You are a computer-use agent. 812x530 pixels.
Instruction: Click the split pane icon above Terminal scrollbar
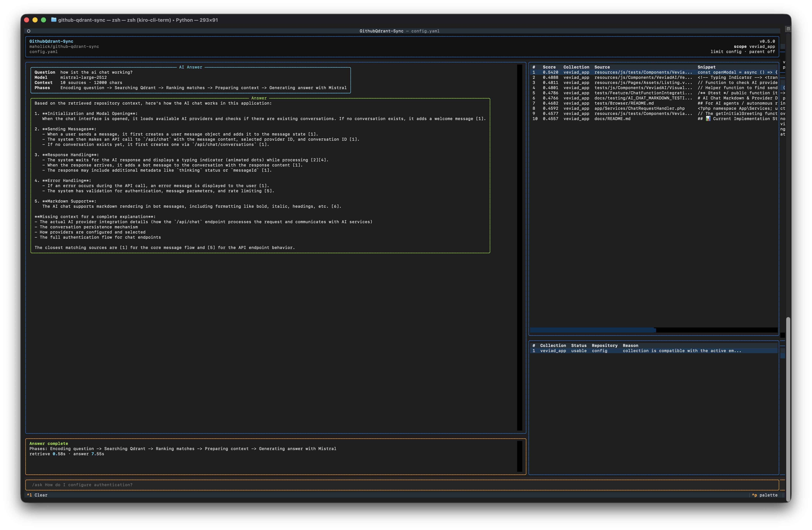788,29
